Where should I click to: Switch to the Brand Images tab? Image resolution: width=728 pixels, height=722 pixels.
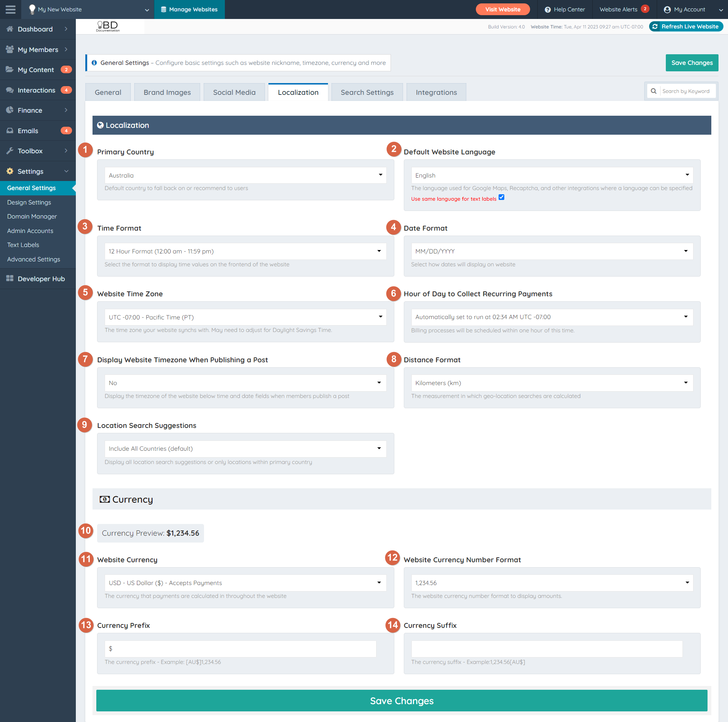[x=167, y=92]
